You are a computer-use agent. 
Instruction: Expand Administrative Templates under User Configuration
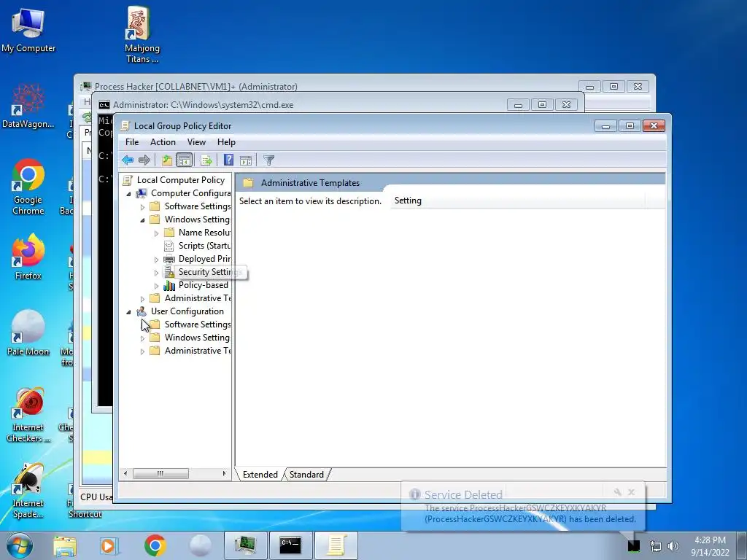(x=142, y=351)
